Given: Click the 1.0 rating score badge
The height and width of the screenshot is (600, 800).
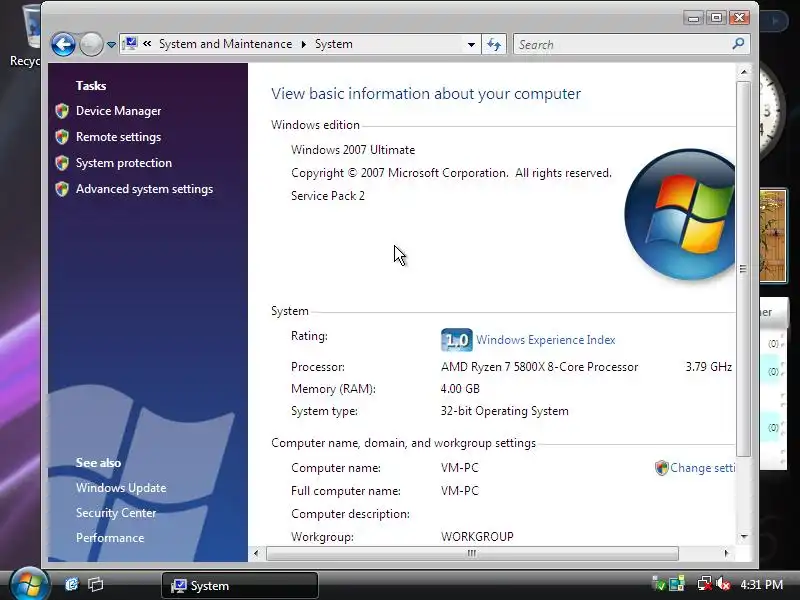Looking at the screenshot, I should 457,340.
